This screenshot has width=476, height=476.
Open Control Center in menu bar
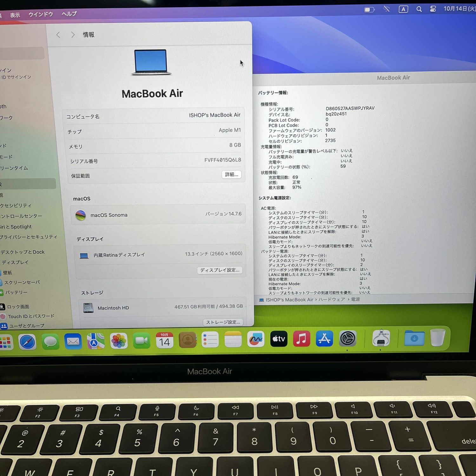point(433,9)
